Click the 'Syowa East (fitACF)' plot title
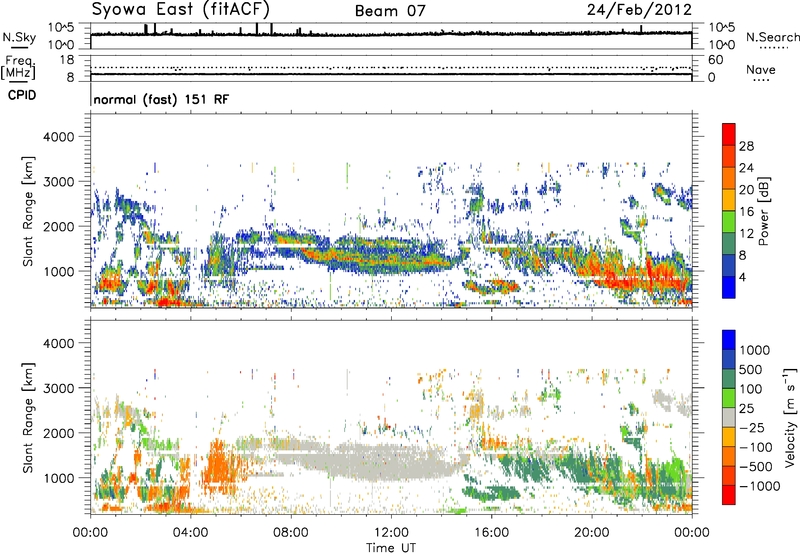 click(180, 10)
